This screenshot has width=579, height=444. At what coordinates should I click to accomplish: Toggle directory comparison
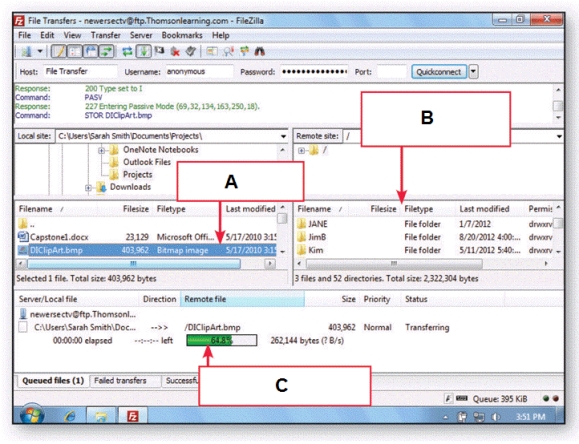click(x=228, y=52)
